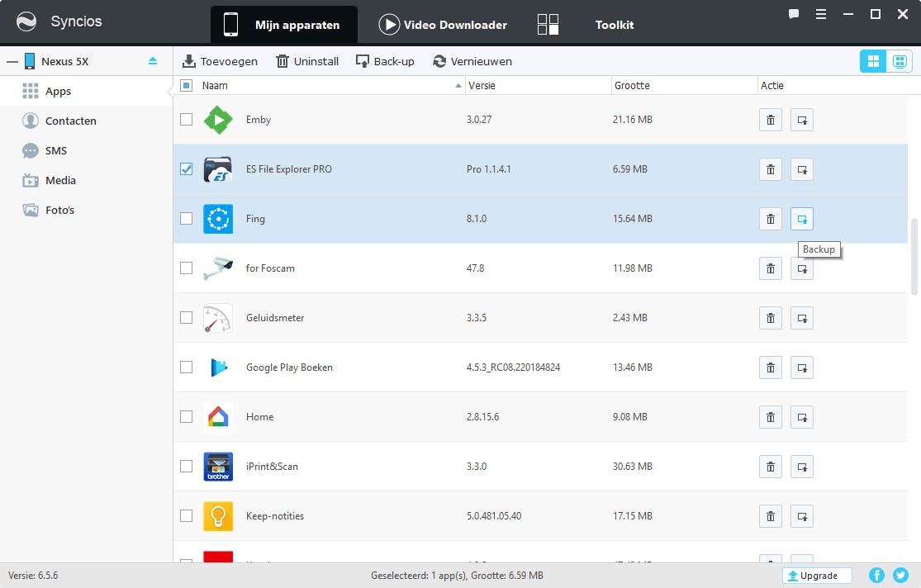Remove the Home app using its trash icon

(770, 417)
